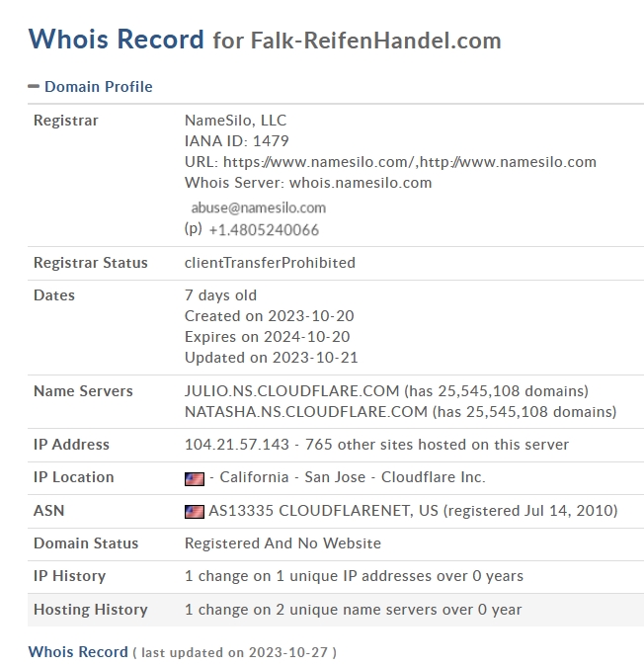Click the Hosting History change summary
Screen dimensions: 644x667
353,610
